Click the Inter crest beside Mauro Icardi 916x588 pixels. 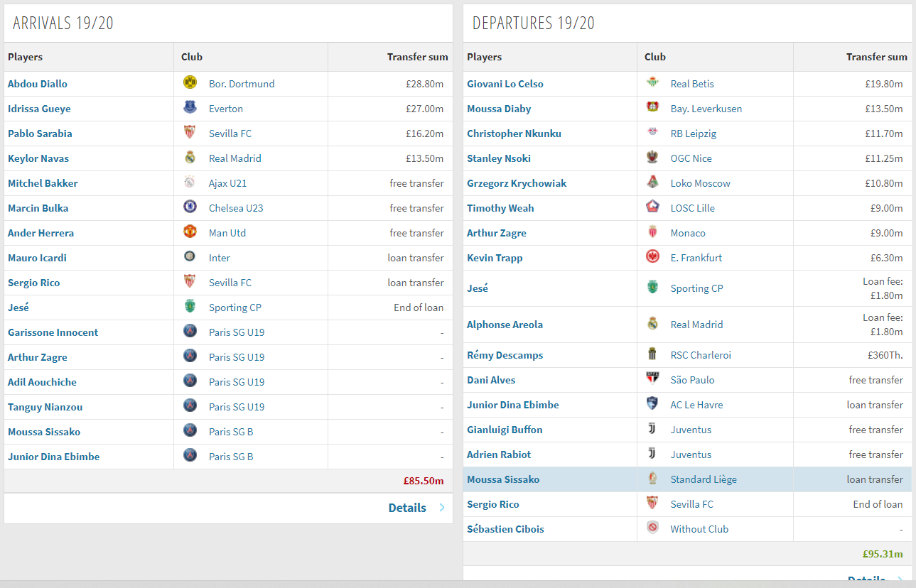(190, 256)
